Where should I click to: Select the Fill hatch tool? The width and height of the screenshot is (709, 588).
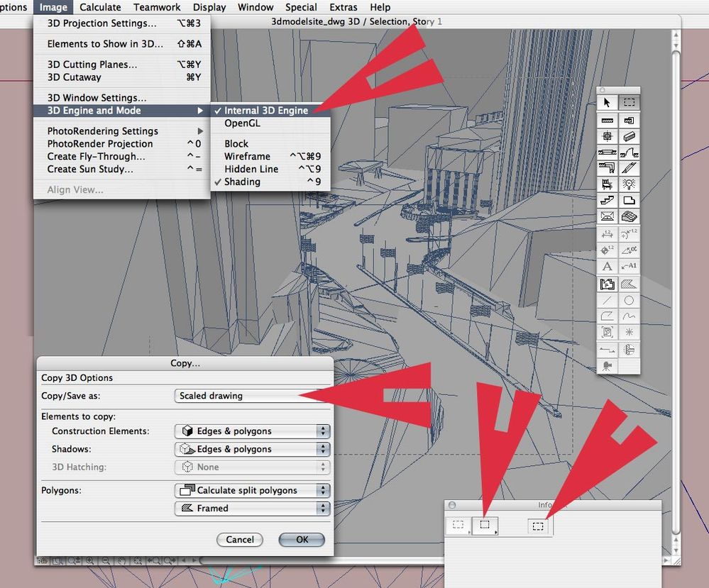tap(629, 284)
